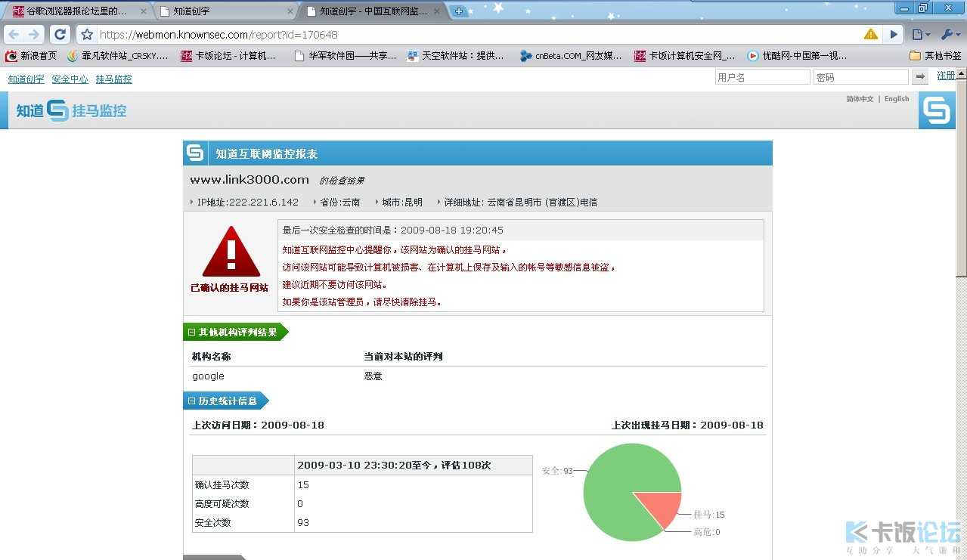Open the 挂马监控 navigation link
Image resolution: width=967 pixels, height=560 pixels.
pyautogui.click(x=113, y=79)
